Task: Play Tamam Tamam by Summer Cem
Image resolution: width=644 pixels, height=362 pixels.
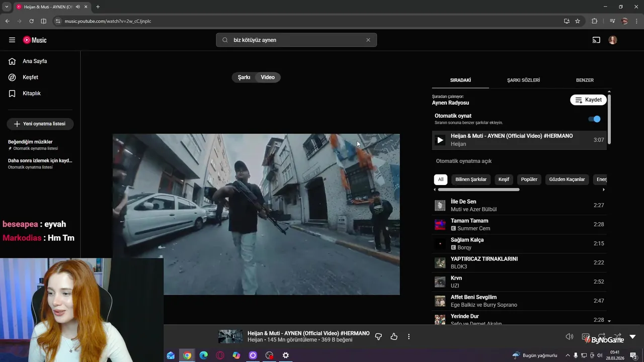Action: pyautogui.click(x=519, y=224)
